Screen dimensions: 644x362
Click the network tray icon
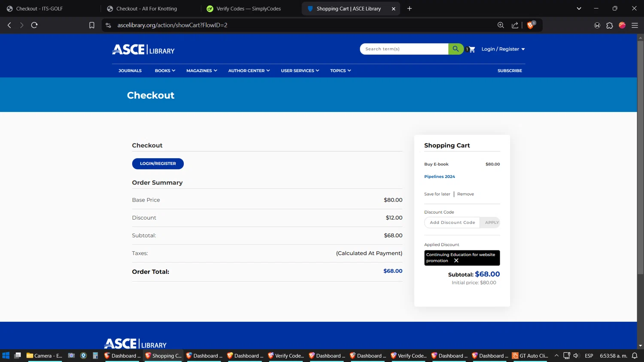coord(566,356)
